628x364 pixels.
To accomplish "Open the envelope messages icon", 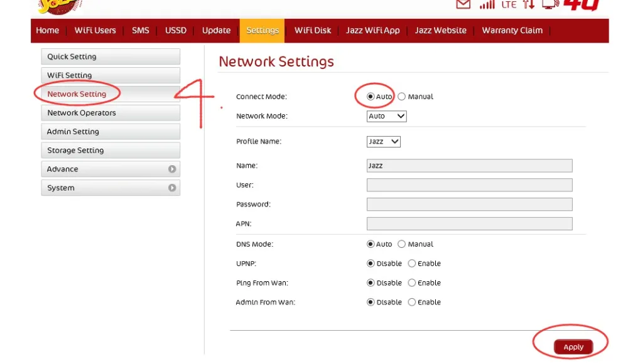I will click(x=463, y=4).
